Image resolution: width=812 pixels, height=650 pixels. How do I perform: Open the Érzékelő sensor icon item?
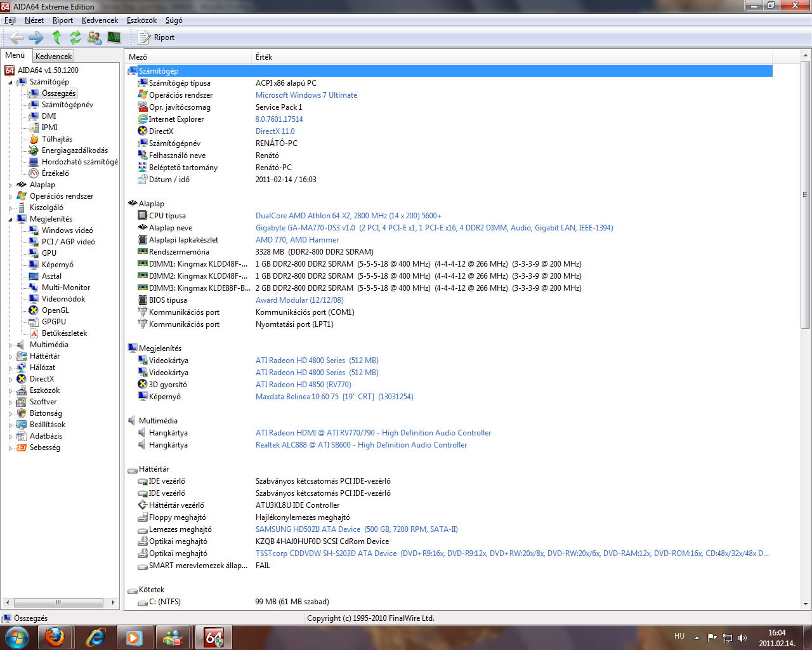(34, 173)
